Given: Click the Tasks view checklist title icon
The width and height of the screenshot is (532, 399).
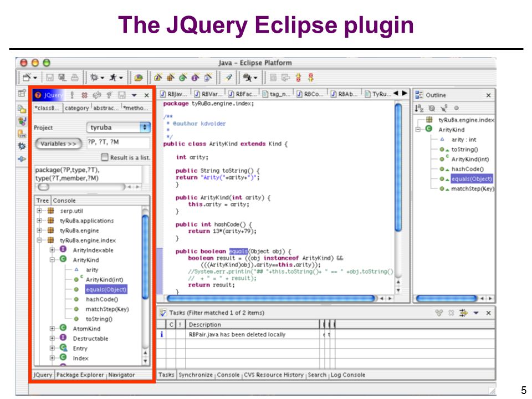Looking at the screenshot, I should pos(163,313).
